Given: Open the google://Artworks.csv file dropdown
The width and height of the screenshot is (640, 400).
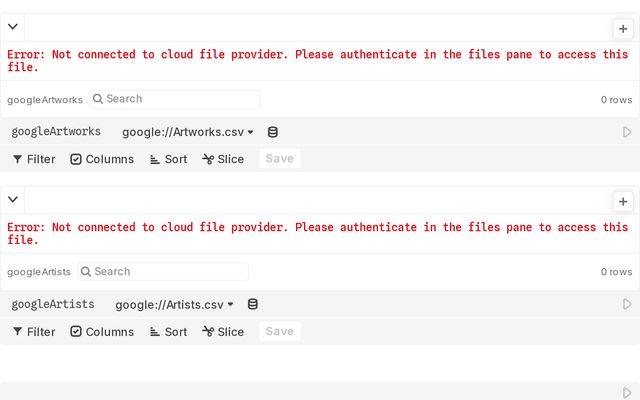Looking at the screenshot, I should [188, 132].
